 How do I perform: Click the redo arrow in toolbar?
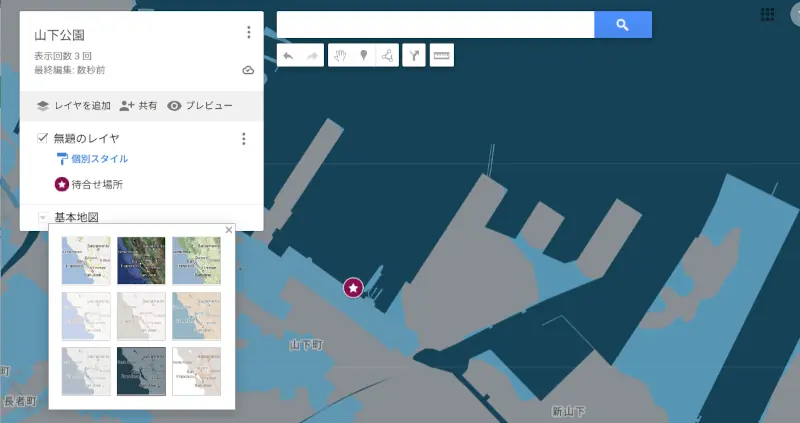click(311, 56)
